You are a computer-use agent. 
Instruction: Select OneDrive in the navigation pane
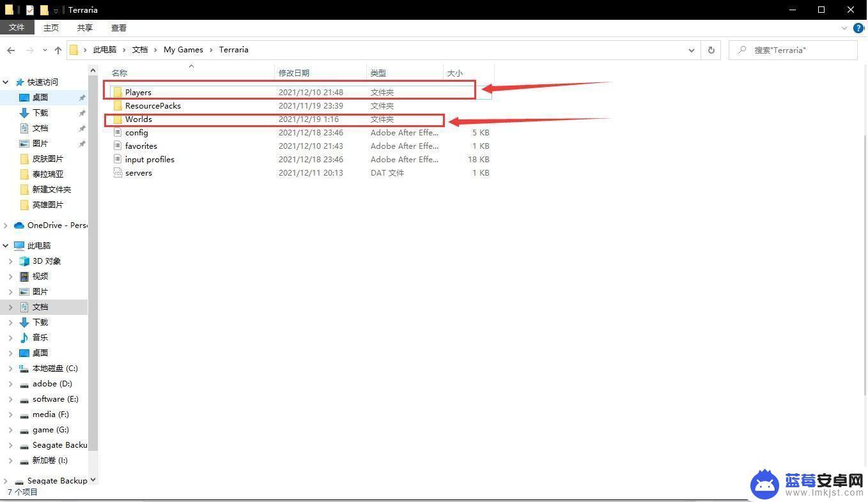click(x=57, y=225)
